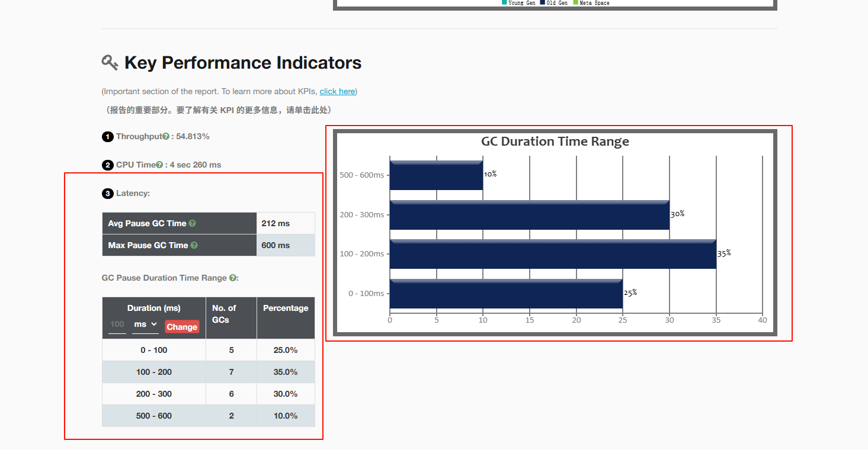Click the key icon beside Key Performance Indicators

click(110, 63)
